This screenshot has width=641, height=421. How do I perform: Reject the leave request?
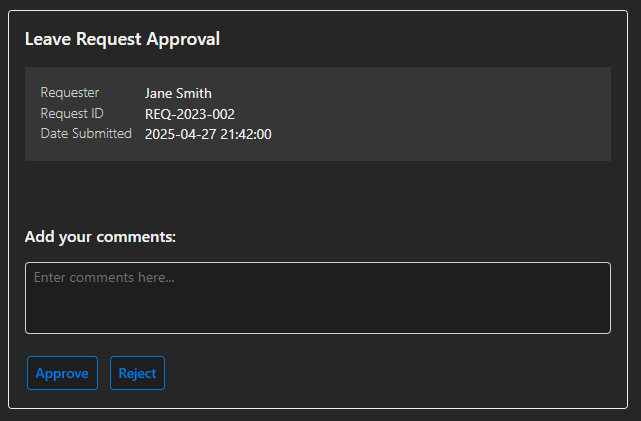pyautogui.click(x=137, y=373)
